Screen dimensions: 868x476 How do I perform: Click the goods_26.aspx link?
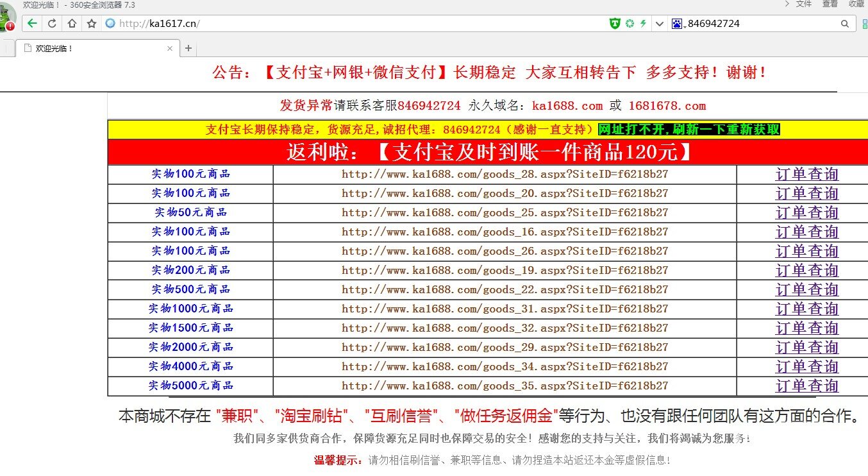(505, 251)
